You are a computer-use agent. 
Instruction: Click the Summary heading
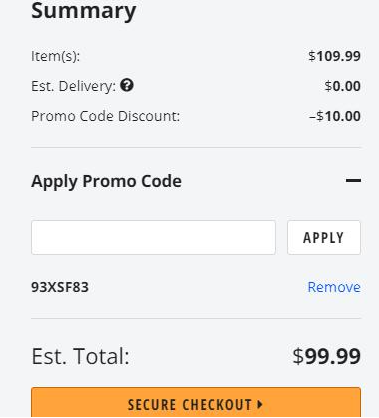[84, 11]
